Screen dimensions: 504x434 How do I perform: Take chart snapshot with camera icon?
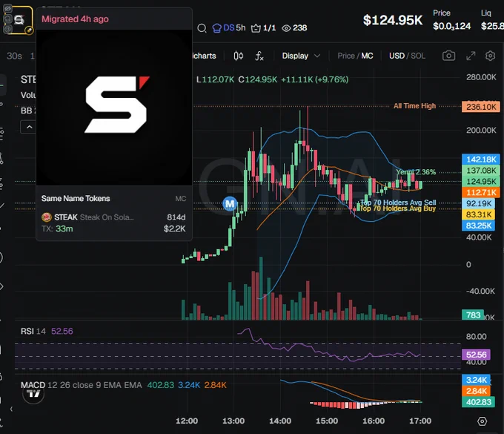(448, 56)
